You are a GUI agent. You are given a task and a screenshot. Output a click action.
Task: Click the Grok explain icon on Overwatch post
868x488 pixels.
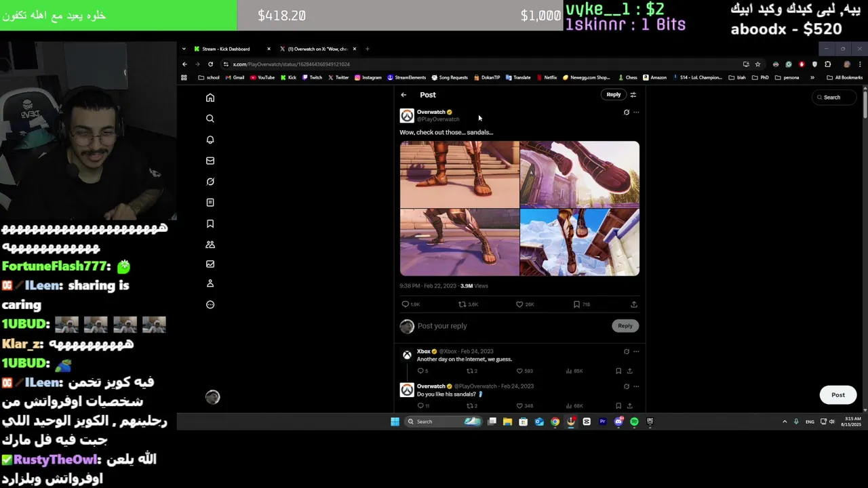click(x=627, y=113)
